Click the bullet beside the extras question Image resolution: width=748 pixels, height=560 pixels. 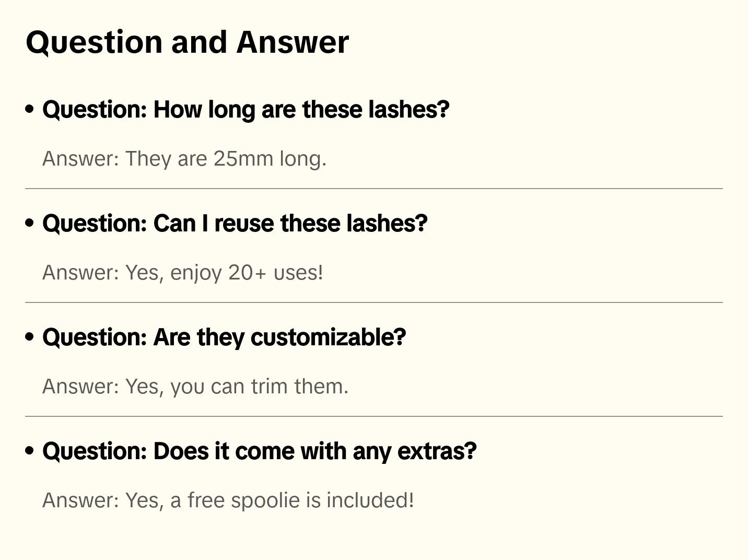click(x=30, y=451)
